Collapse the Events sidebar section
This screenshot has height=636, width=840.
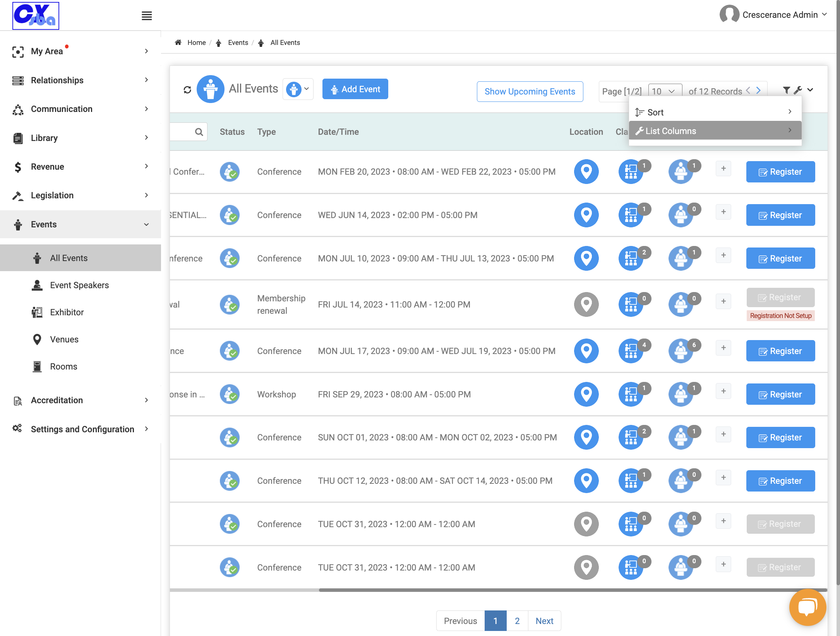(x=81, y=224)
